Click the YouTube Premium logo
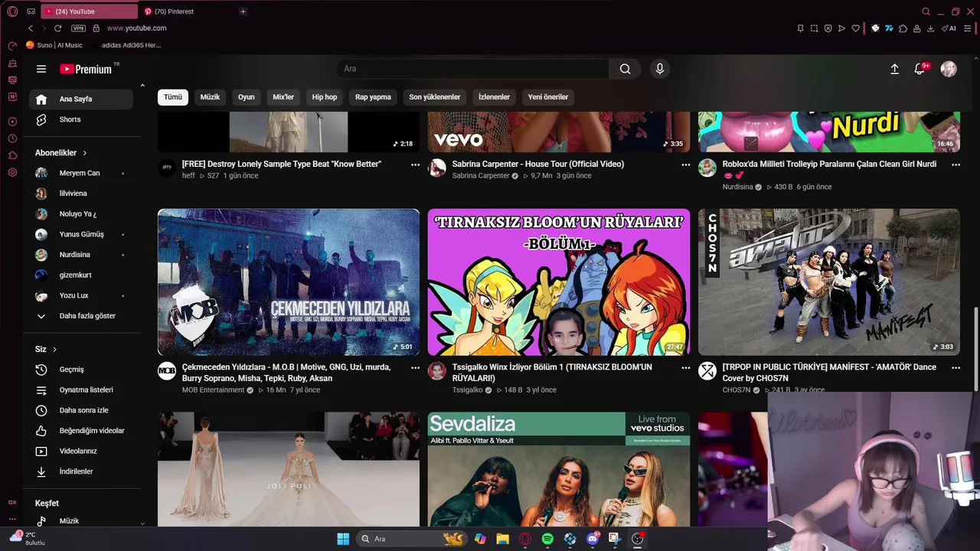Viewport: 980px width, 551px height. [86, 69]
